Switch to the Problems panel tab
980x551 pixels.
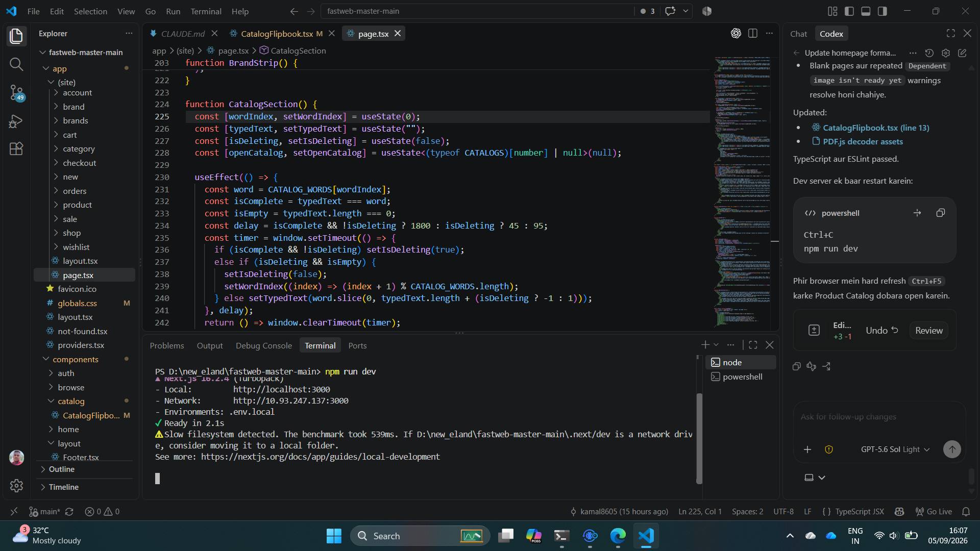[167, 345]
